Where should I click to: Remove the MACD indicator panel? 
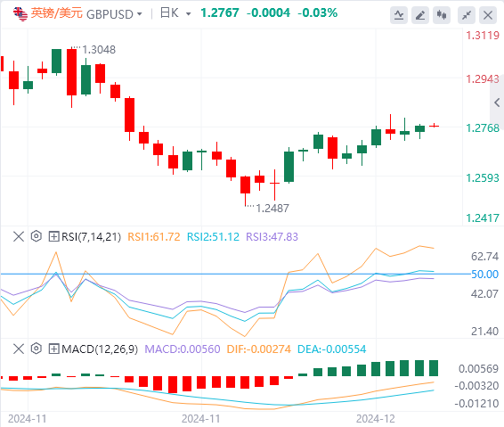[x=19, y=349]
